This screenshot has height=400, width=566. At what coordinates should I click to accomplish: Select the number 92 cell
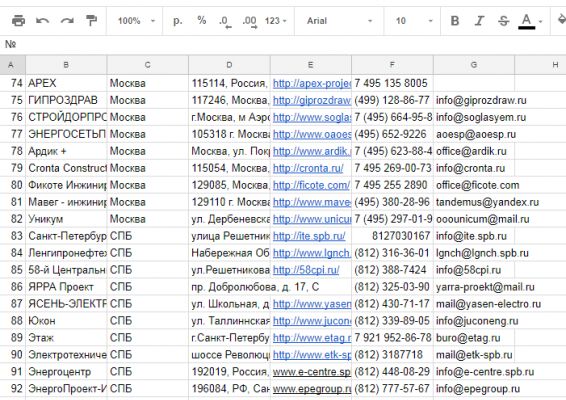(x=13, y=389)
